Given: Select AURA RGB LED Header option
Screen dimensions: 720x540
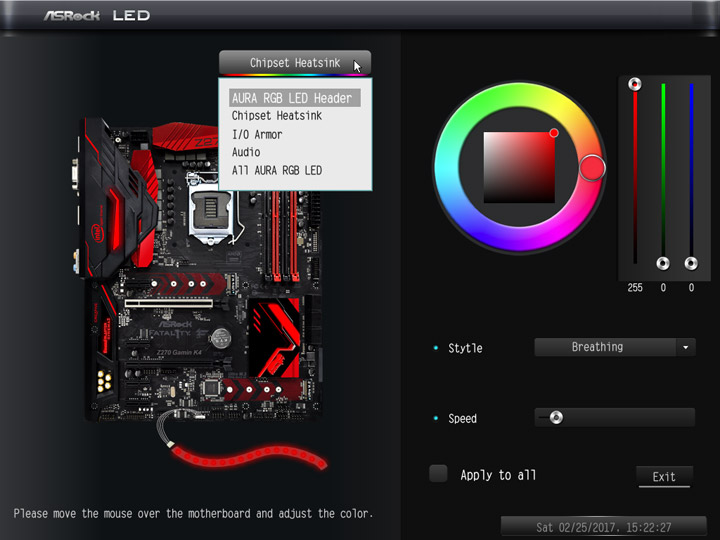Looking at the screenshot, I should 295,98.
